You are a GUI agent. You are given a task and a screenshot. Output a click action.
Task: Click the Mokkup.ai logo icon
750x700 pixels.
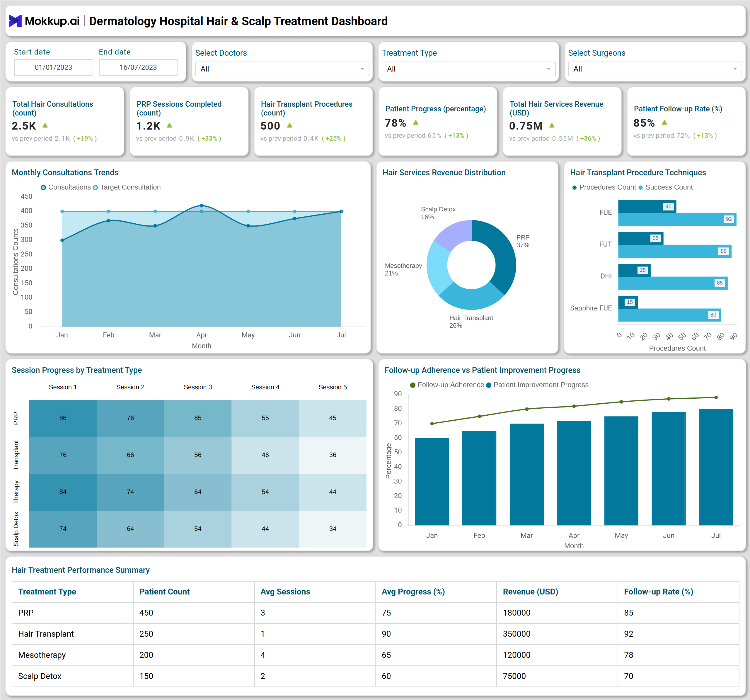(15, 21)
